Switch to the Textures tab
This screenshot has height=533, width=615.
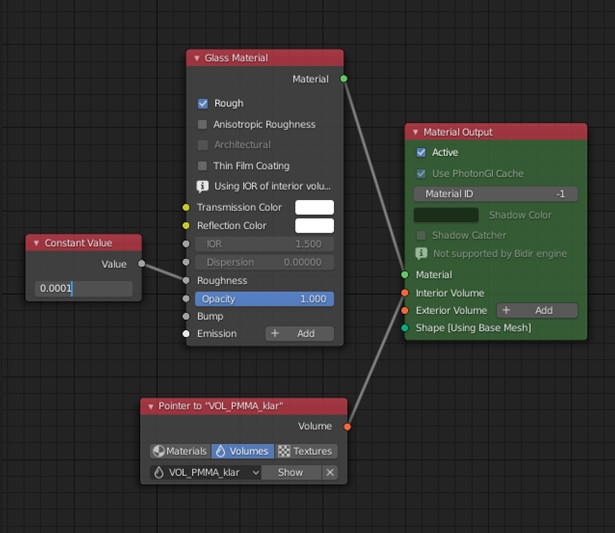[x=306, y=451]
